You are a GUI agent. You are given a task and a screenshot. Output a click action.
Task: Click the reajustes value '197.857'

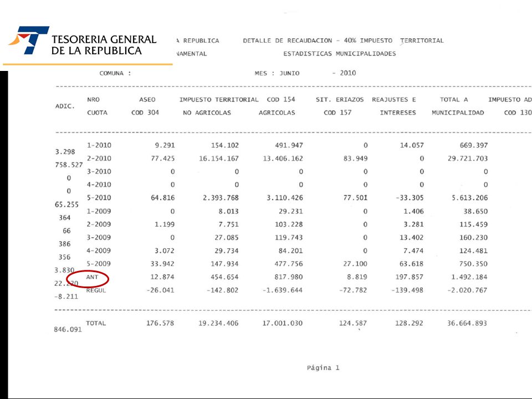(409, 277)
